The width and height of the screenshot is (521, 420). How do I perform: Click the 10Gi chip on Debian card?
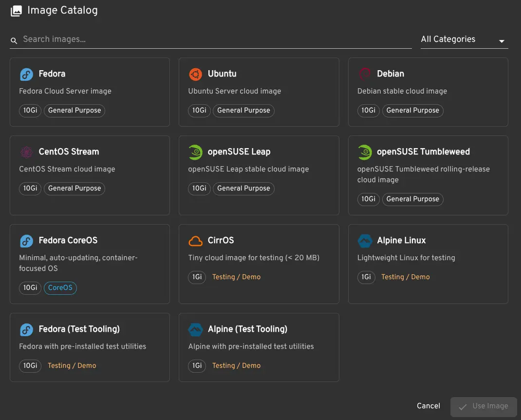(x=368, y=111)
